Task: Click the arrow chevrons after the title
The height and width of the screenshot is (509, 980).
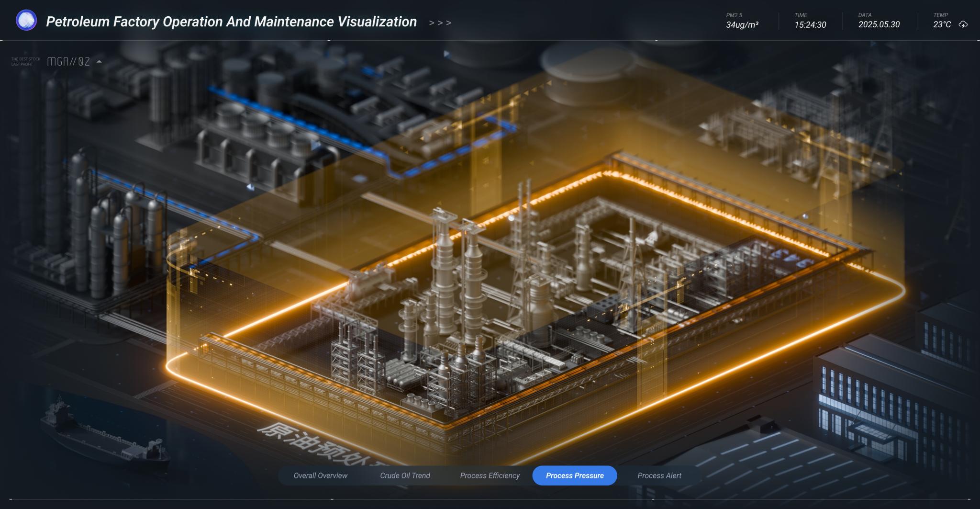Action: point(440,22)
